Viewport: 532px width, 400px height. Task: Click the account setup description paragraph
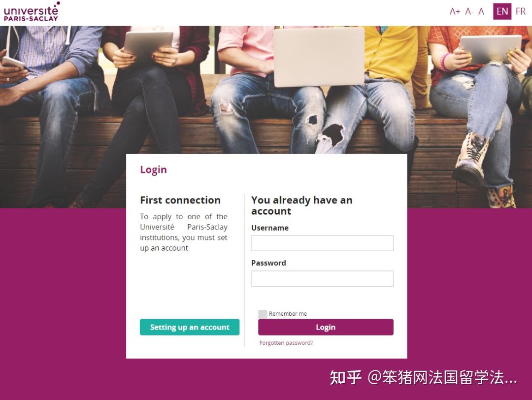pyautogui.click(x=184, y=232)
